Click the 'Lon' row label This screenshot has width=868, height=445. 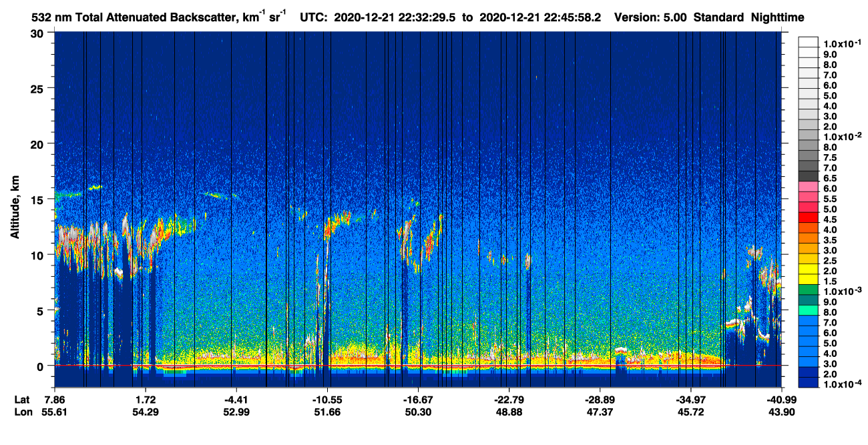click(x=23, y=412)
